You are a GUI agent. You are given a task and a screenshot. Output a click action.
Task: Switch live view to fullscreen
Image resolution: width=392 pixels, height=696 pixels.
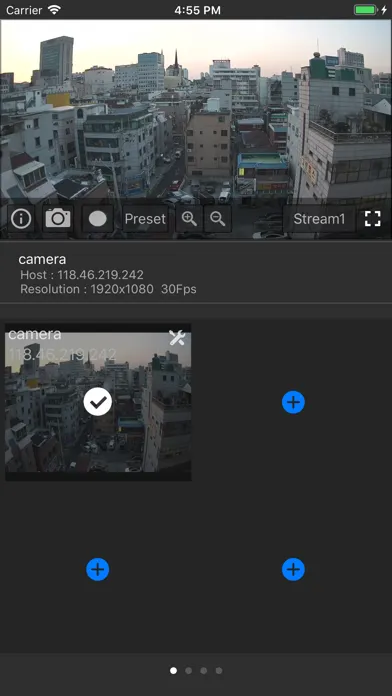[372, 219]
